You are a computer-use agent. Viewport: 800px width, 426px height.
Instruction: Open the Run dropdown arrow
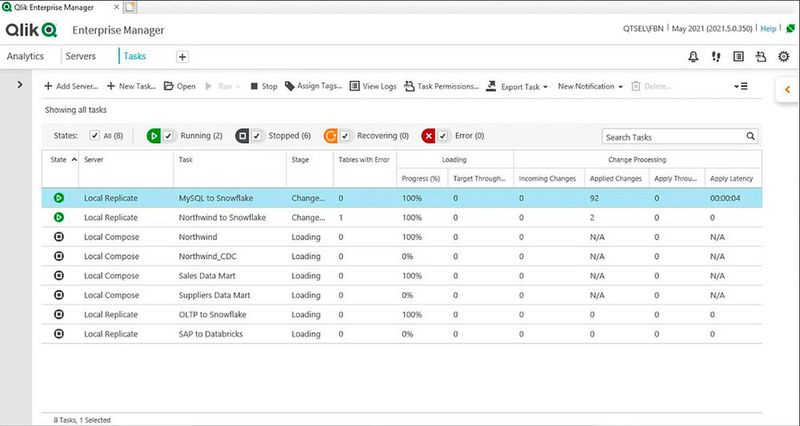tap(238, 87)
